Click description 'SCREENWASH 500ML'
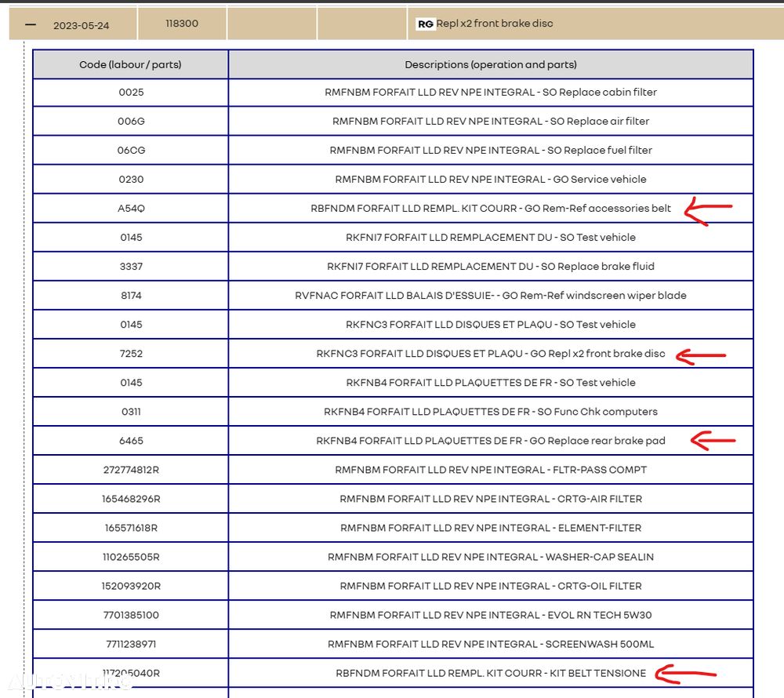This screenshot has width=784, height=698. coord(600,644)
